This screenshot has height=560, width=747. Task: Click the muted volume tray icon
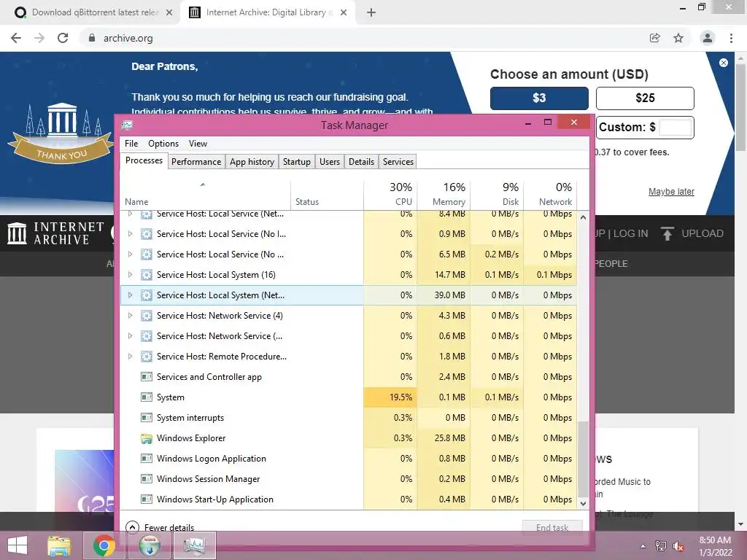click(x=678, y=546)
